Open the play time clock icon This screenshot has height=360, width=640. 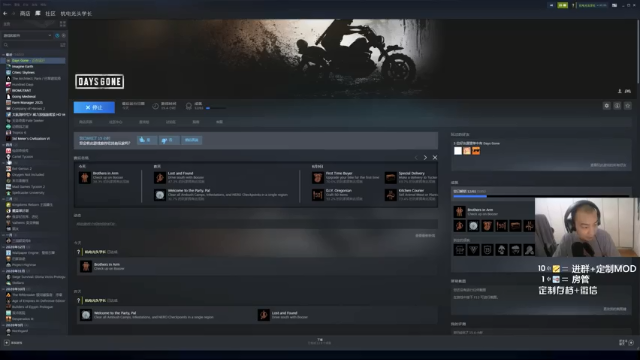coord(156,106)
